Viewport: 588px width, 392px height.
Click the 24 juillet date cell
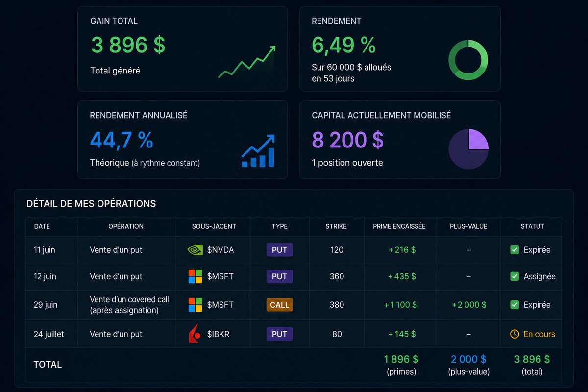pyautogui.click(x=49, y=334)
